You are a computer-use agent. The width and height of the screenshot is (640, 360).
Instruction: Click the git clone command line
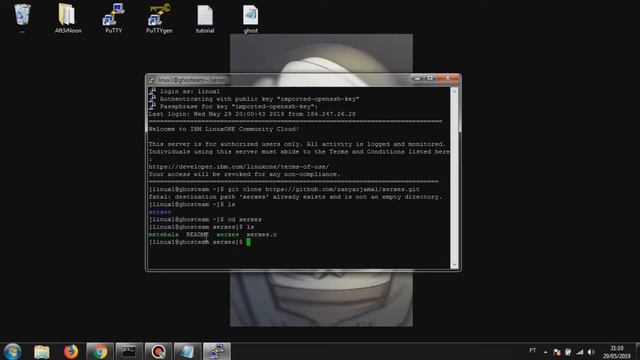click(x=284, y=189)
